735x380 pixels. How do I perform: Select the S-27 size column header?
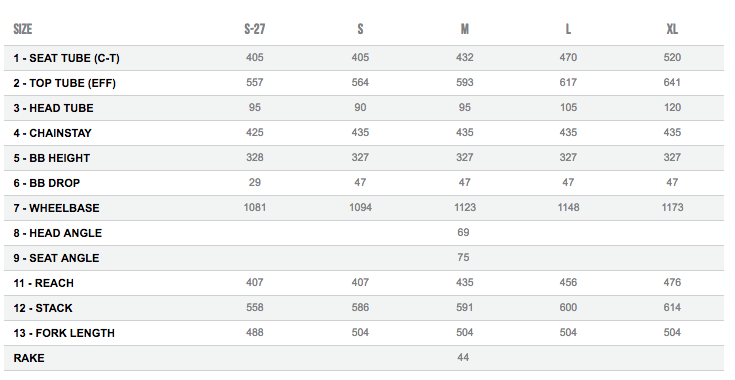255,29
